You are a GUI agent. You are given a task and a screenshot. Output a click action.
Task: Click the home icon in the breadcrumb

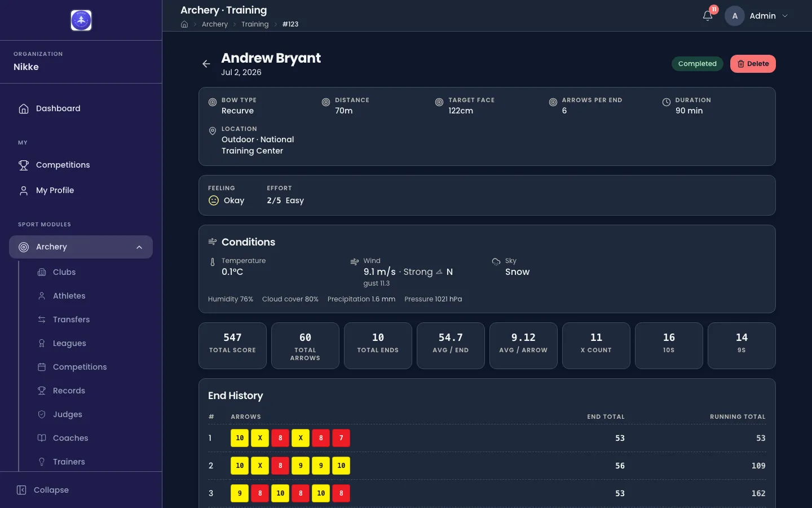tap(184, 24)
